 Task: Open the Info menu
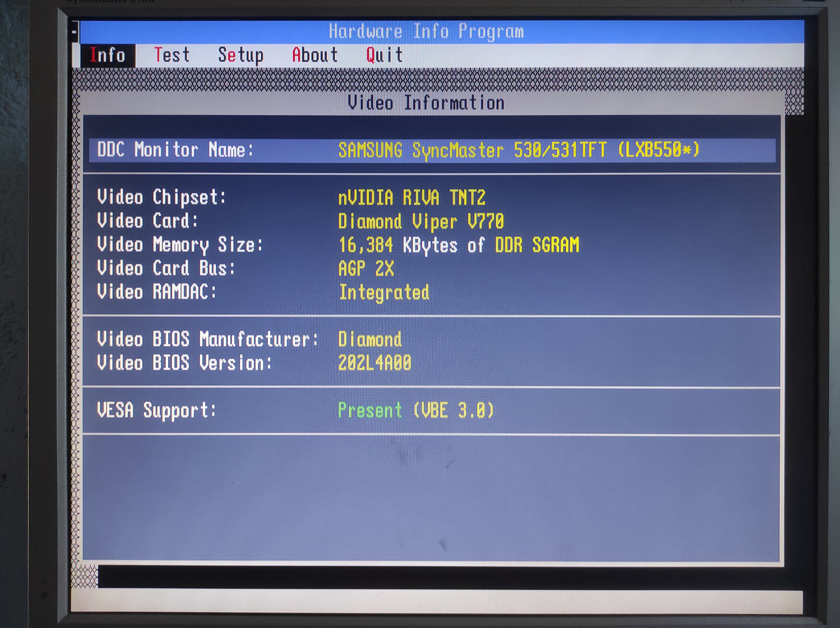click(108, 55)
